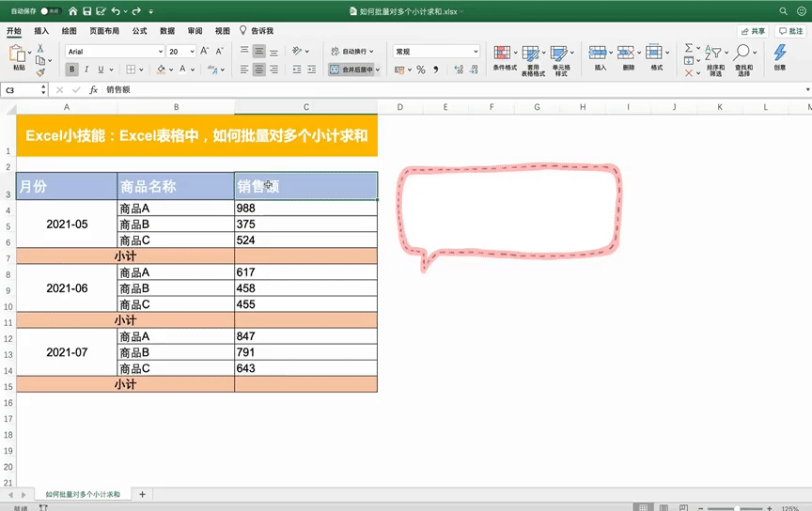Image resolution: width=812 pixels, height=511 pixels.
Task: Activate the Format Painter brush icon
Action: pos(40,72)
